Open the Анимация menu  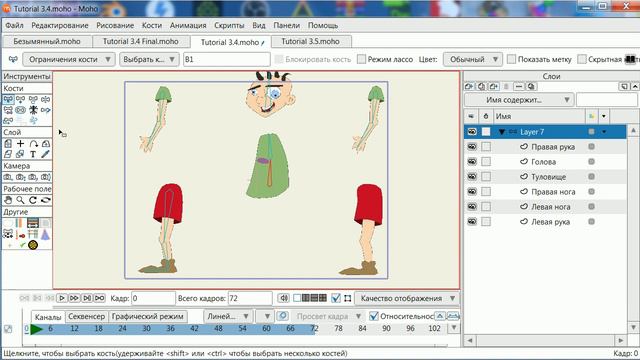[188, 25]
